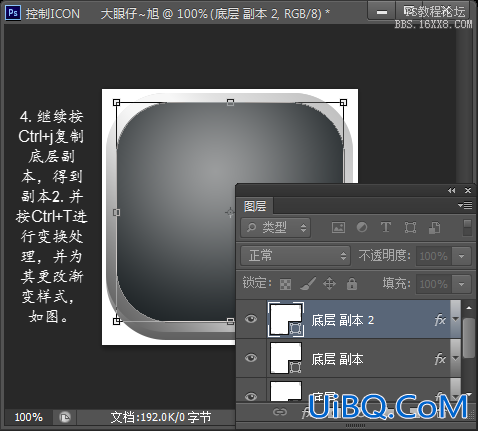The width and height of the screenshot is (478, 431).
Task: Click fx icon on 底层 副本
Action: (x=440, y=359)
